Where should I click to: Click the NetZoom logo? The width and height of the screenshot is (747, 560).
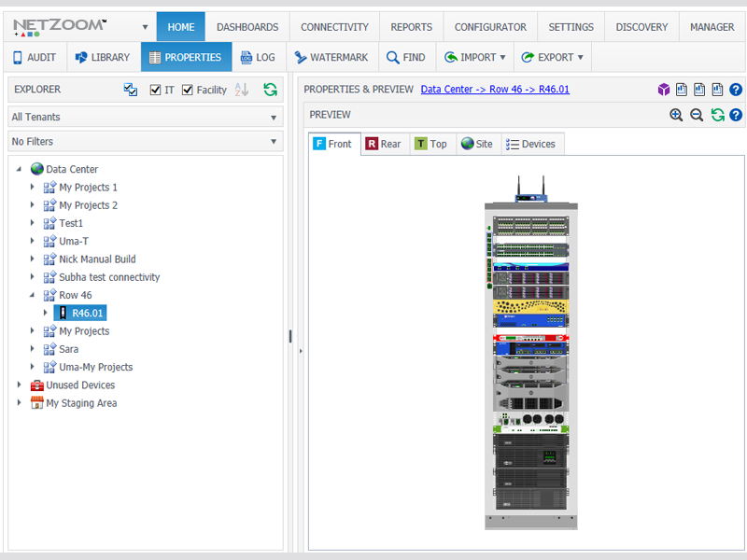[61, 27]
